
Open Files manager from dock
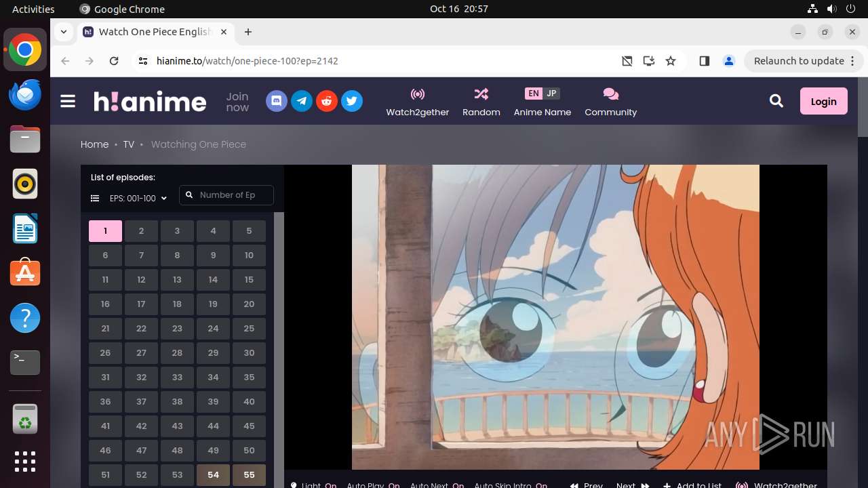coord(25,139)
